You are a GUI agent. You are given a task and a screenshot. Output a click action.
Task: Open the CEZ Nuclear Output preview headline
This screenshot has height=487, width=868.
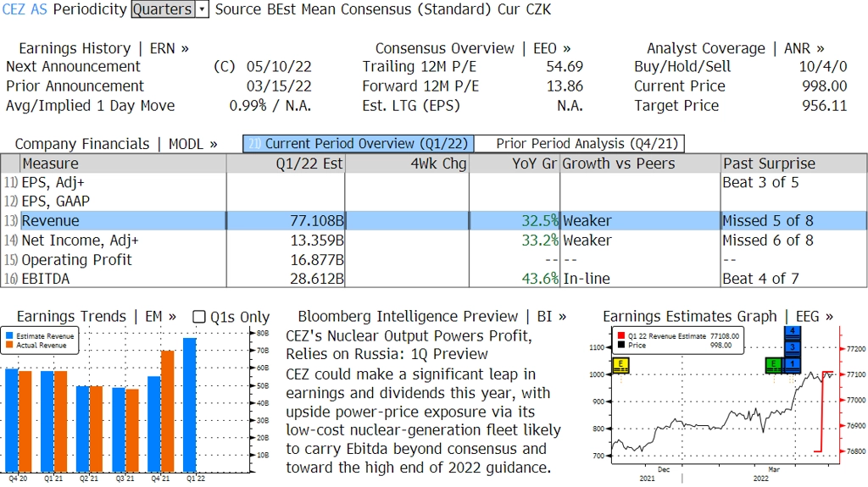[x=409, y=345]
